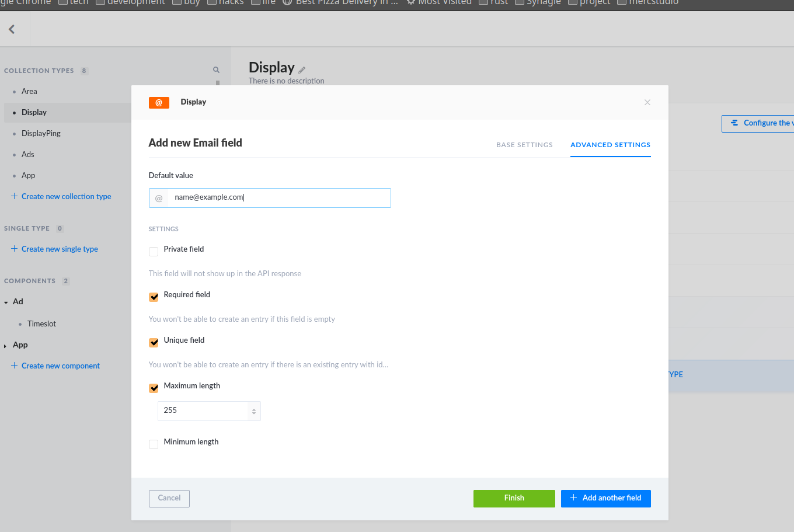Screen dimensions: 794x532
Task: Click the Add another field button
Action: pos(605,498)
